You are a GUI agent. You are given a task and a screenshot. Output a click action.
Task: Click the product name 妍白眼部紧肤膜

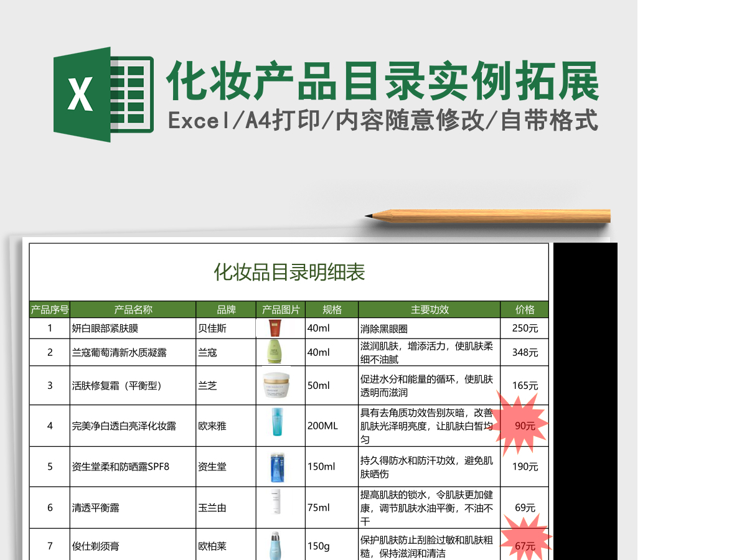[x=105, y=329]
